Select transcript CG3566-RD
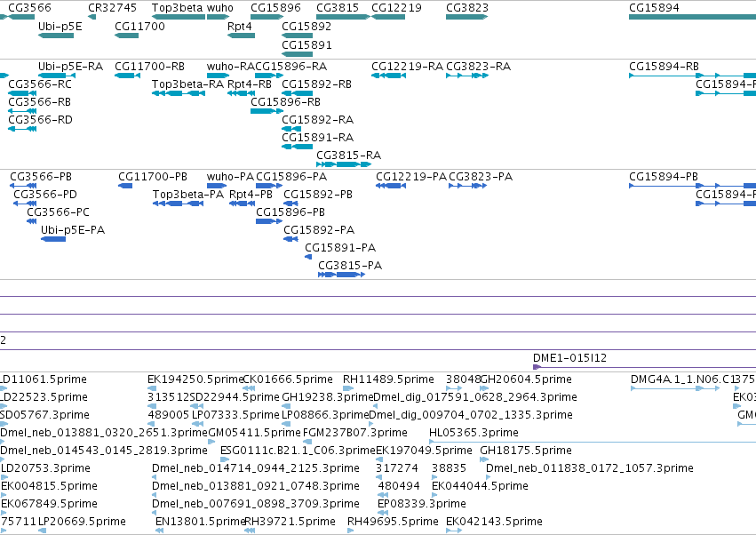The width and height of the screenshot is (756, 535). [40, 120]
